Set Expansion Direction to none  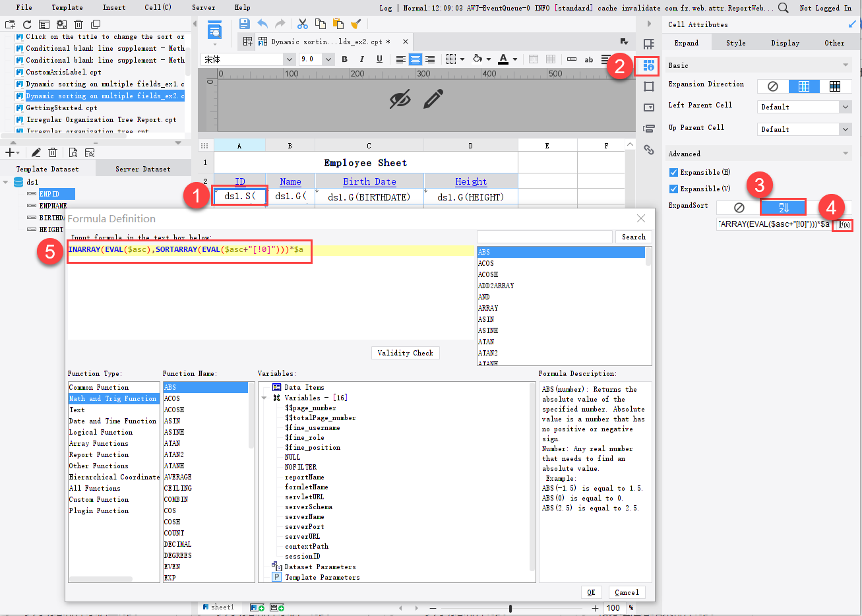pos(772,86)
